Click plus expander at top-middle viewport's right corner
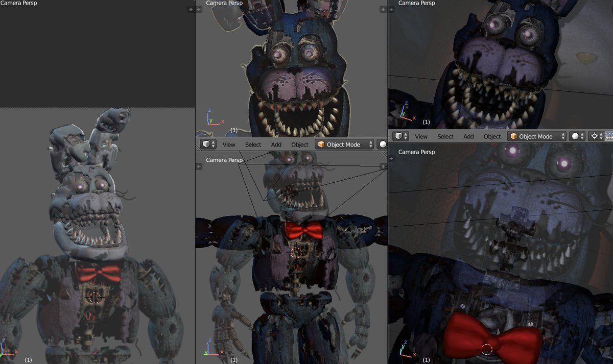This screenshot has height=364, width=613. pyautogui.click(x=383, y=9)
